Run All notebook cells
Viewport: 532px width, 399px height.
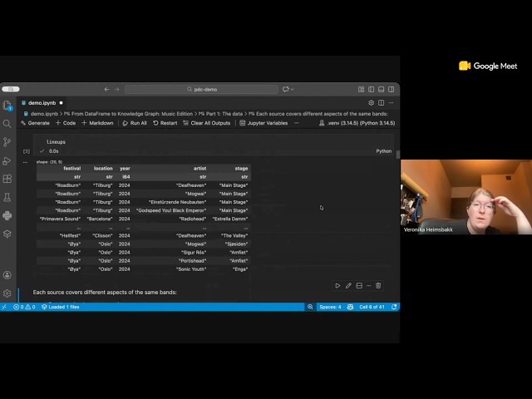pos(135,123)
